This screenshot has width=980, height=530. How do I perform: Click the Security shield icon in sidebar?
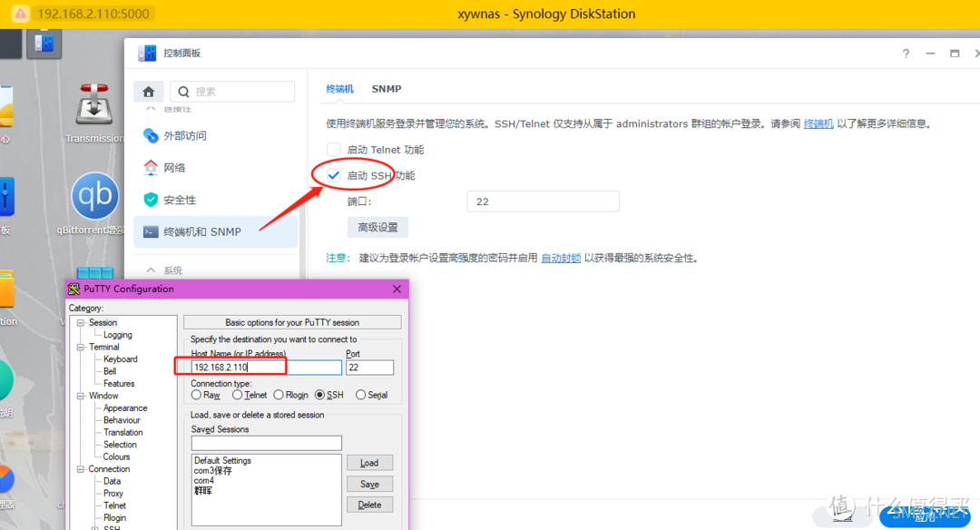pyautogui.click(x=151, y=200)
